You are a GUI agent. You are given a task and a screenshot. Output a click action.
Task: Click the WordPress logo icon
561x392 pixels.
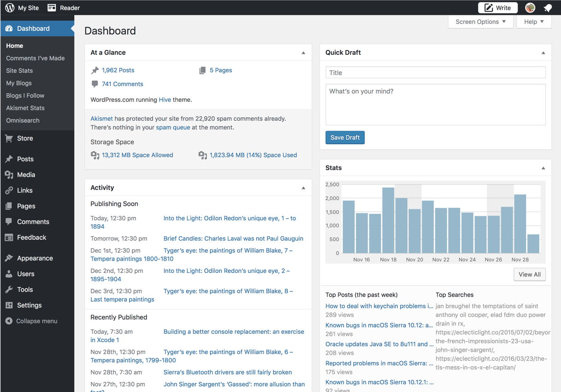10,7
